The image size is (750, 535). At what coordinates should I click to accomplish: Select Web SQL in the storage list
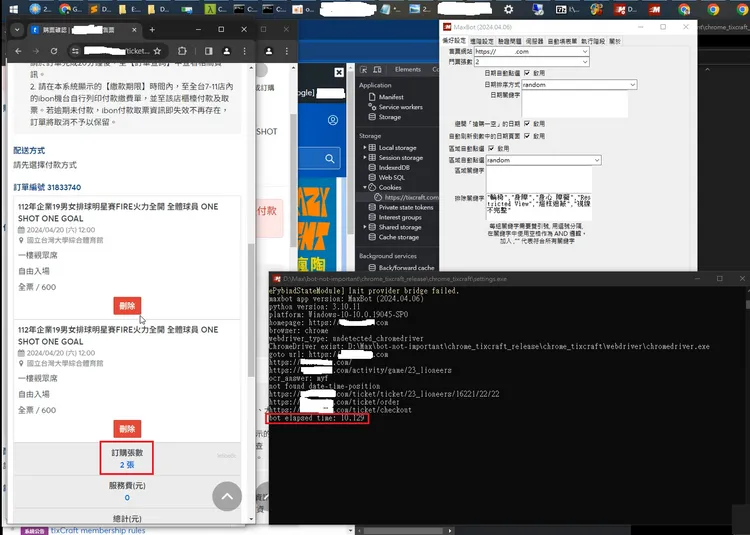click(386, 177)
